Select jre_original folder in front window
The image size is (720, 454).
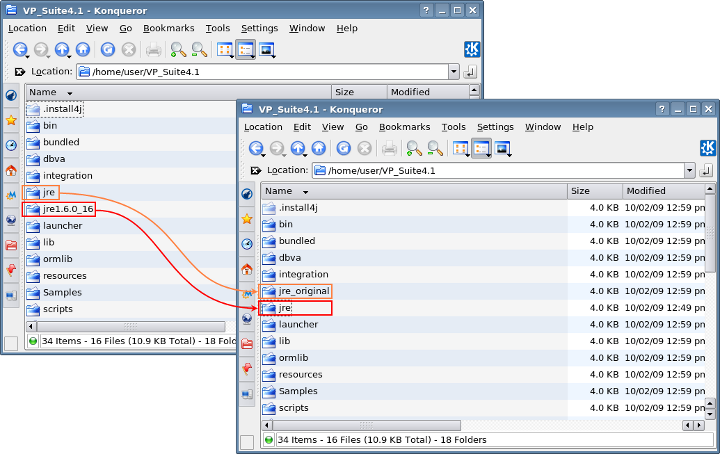tap(295, 291)
